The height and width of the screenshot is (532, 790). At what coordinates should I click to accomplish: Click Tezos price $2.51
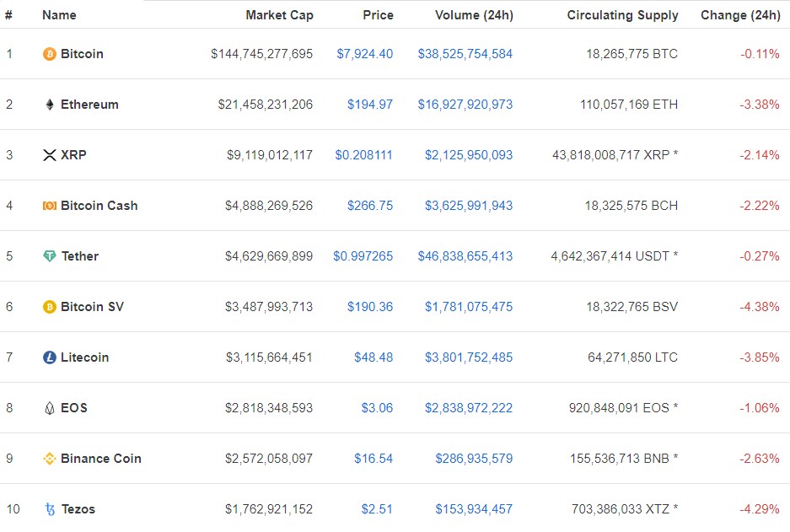click(x=377, y=509)
